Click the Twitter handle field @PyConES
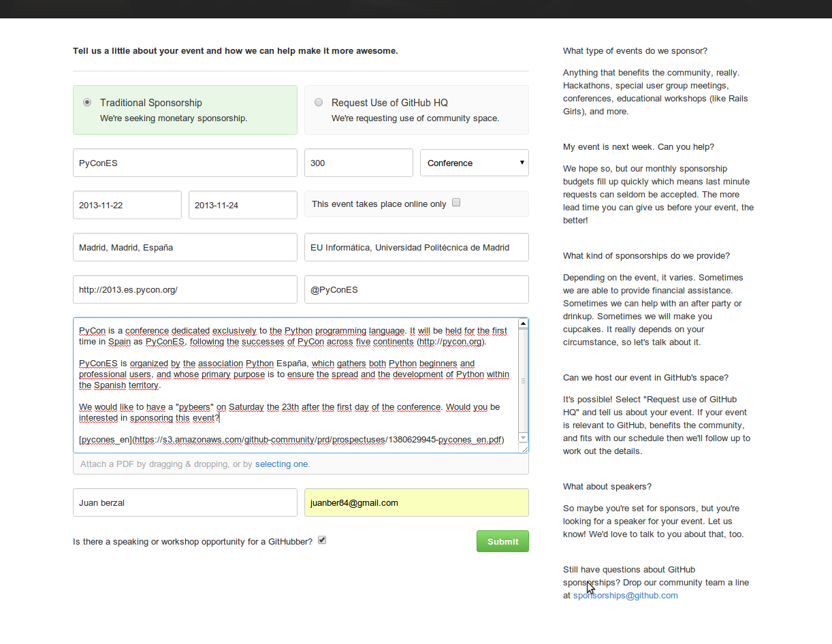832x644 pixels. (416, 289)
